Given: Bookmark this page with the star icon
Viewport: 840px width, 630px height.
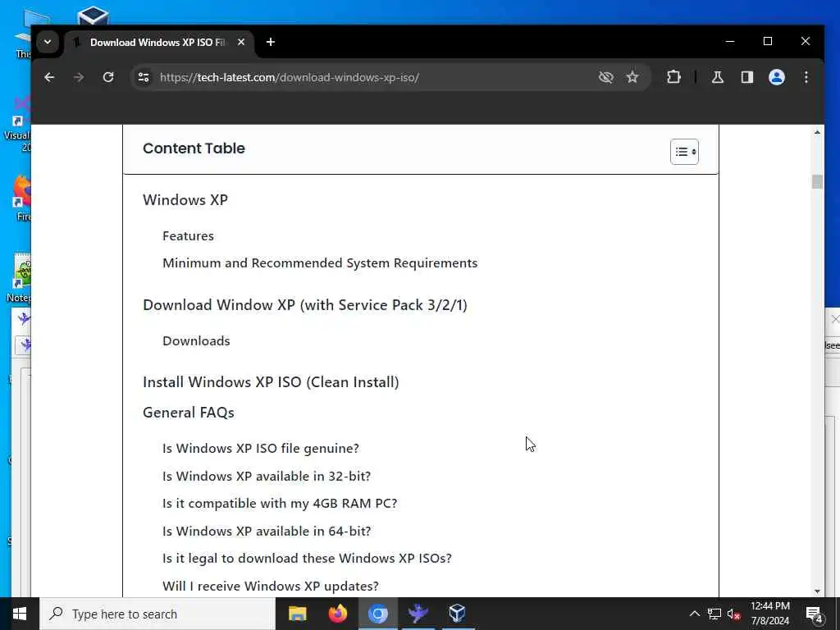Looking at the screenshot, I should (632, 77).
